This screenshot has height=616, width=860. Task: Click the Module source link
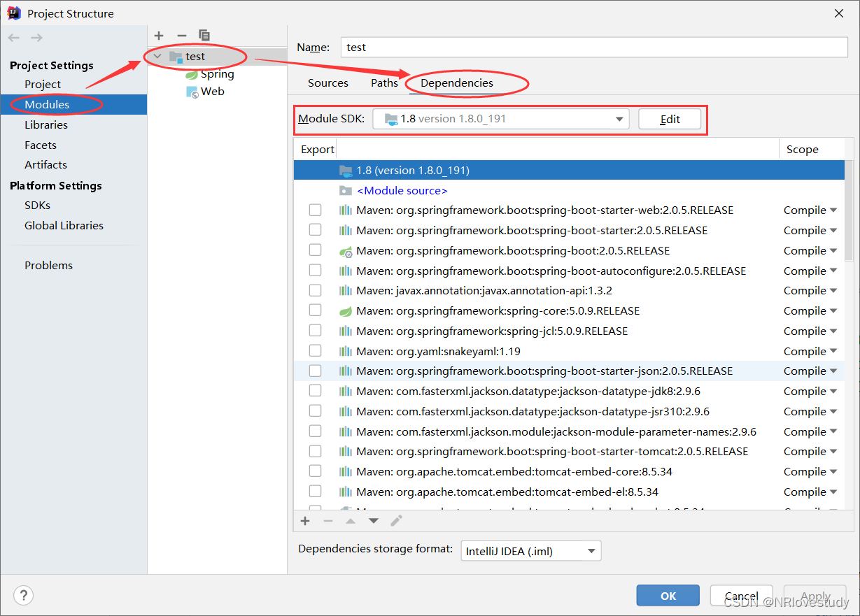coord(402,191)
